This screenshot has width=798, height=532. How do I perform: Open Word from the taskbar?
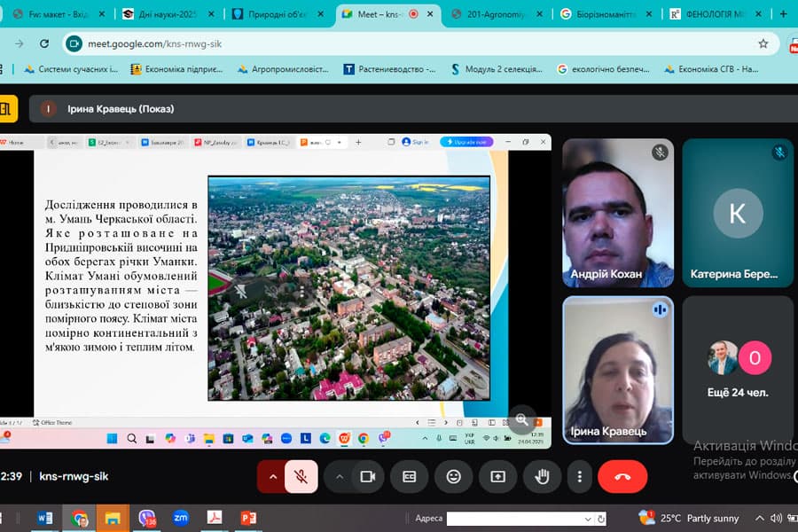click(x=45, y=518)
